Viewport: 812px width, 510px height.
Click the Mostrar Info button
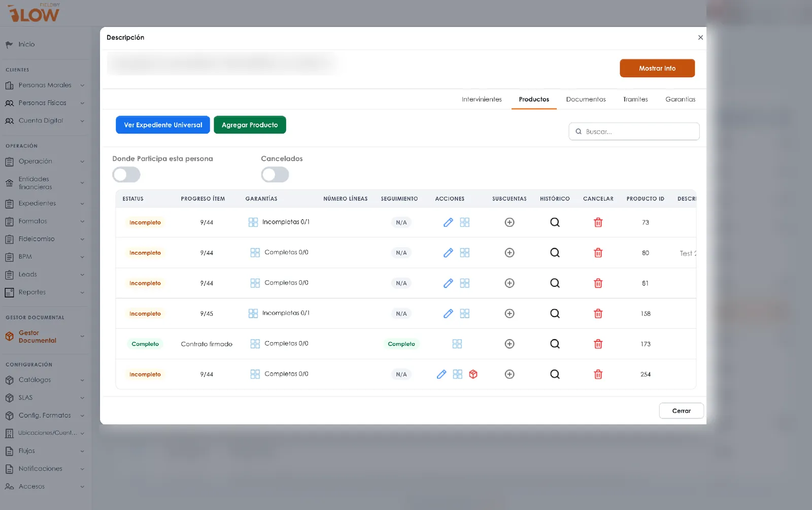(x=657, y=69)
